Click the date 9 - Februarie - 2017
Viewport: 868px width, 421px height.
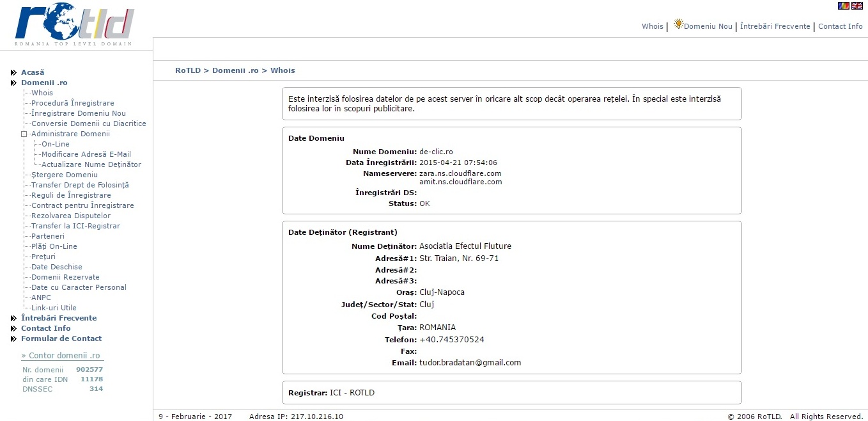(196, 417)
